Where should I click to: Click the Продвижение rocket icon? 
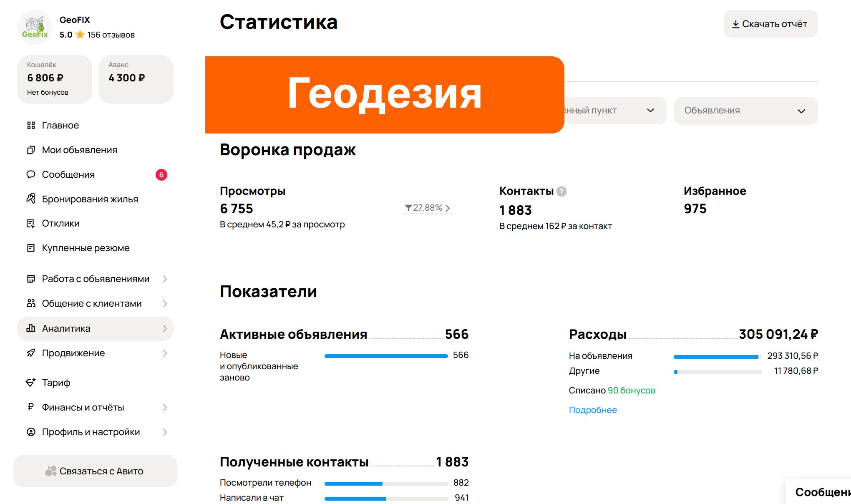[31, 353]
